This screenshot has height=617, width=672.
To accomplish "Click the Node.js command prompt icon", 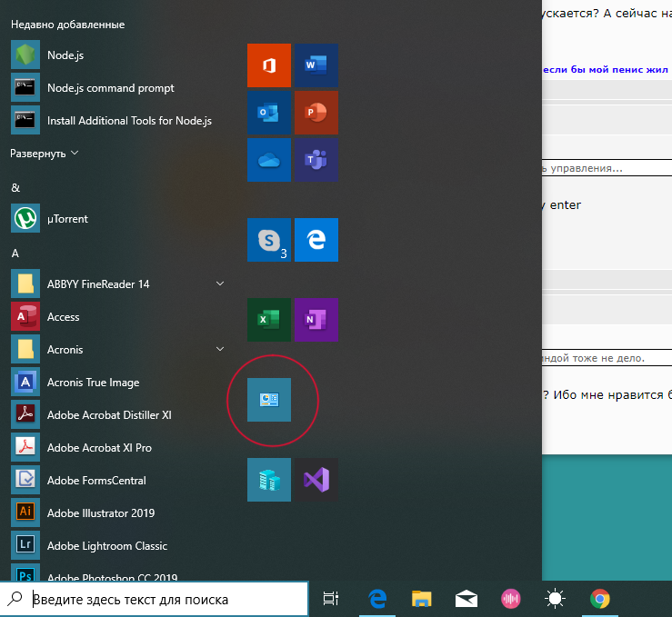I will (25, 87).
